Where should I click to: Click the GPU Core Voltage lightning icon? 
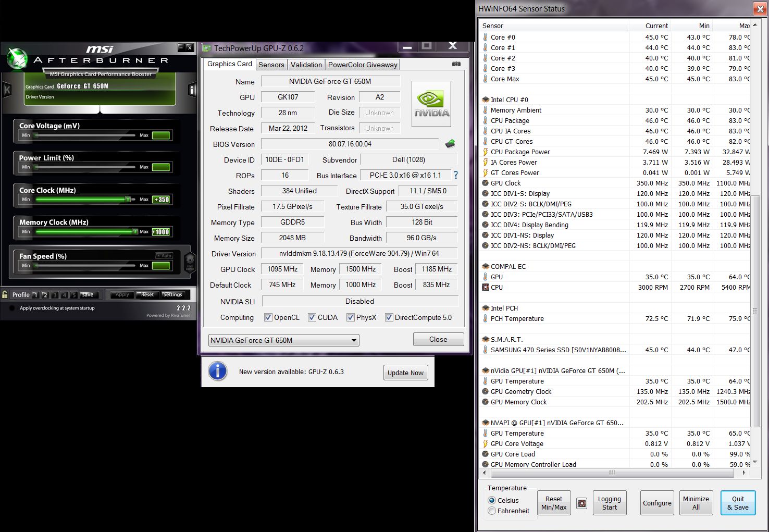pos(486,443)
